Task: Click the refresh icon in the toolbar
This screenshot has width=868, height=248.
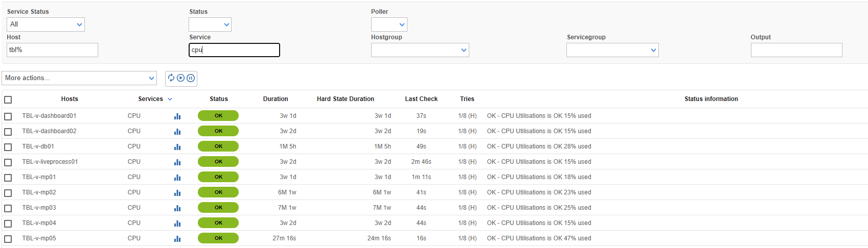Action: (x=171, y=78)
